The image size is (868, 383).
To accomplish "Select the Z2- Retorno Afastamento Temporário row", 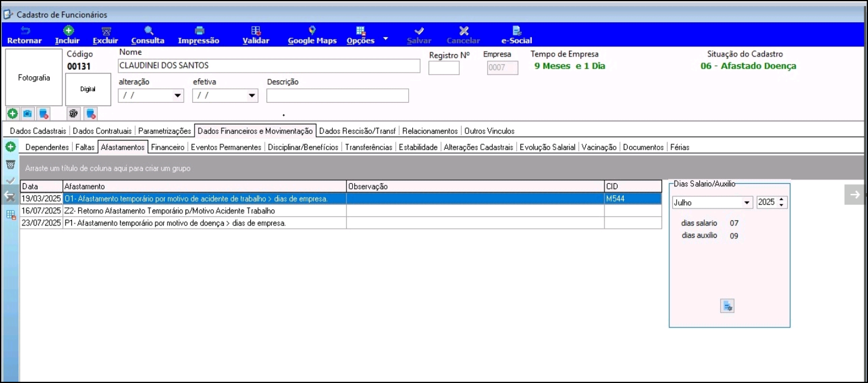I will [x=341, y=211].
